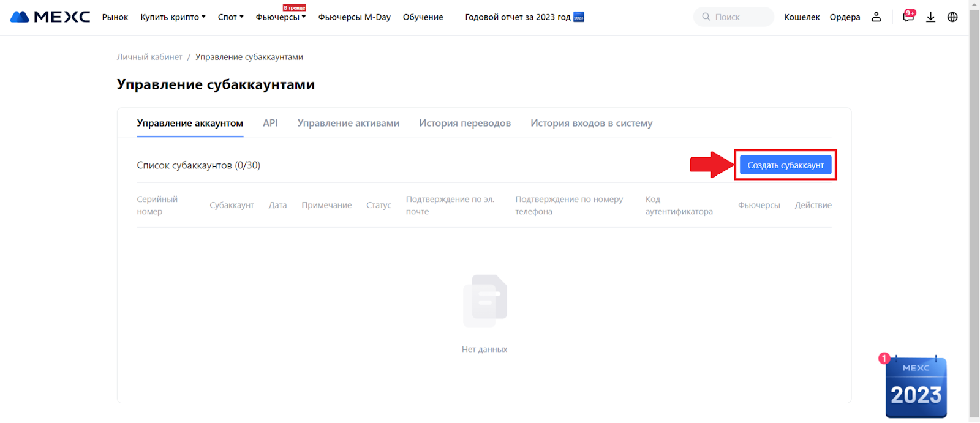Image resolution: width=980 pixels, height=423 pixels.
Task: Click the Код аутентификатора column header
Action: click(679, 205)
